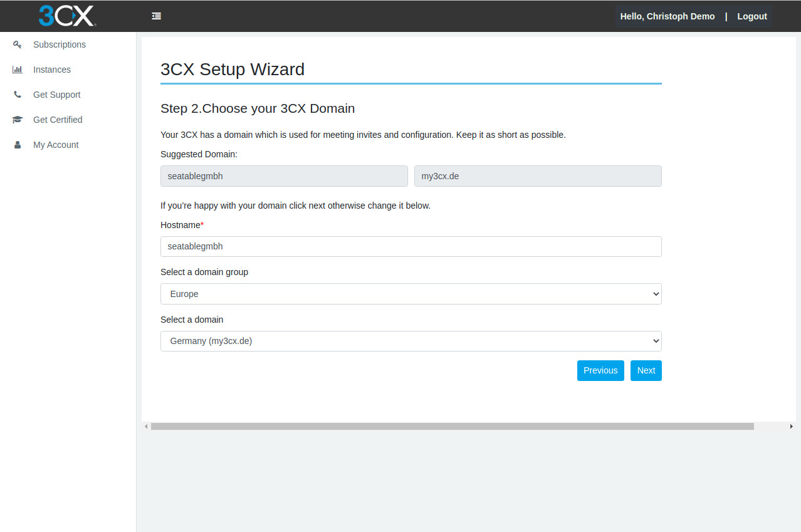Click Hello, Christoph Demo greeting

pos(667,16)
